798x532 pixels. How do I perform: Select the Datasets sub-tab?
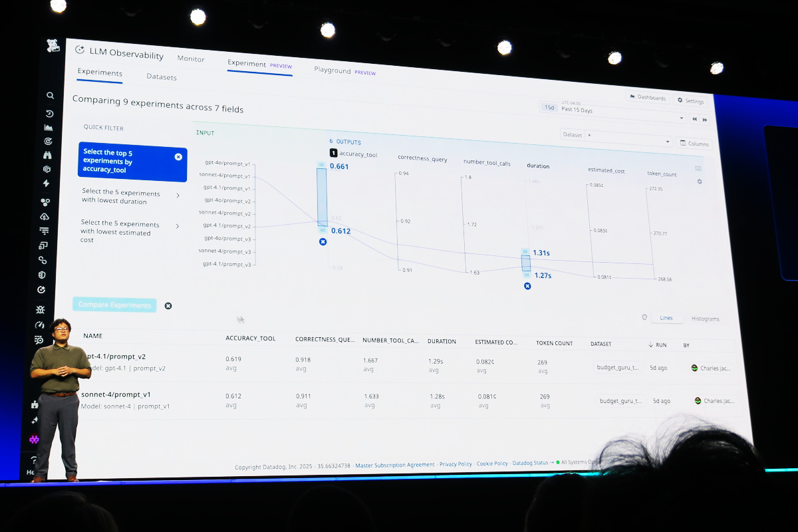click(162, 77)
